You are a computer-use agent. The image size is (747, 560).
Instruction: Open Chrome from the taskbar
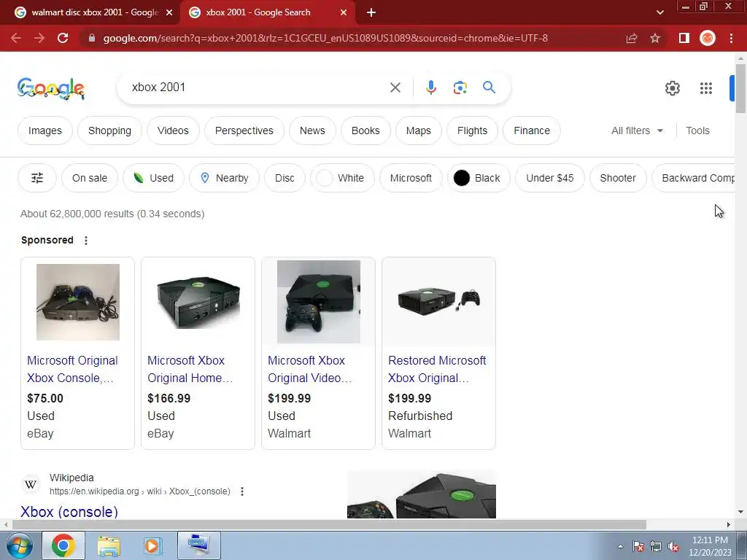tap(63, 545)
